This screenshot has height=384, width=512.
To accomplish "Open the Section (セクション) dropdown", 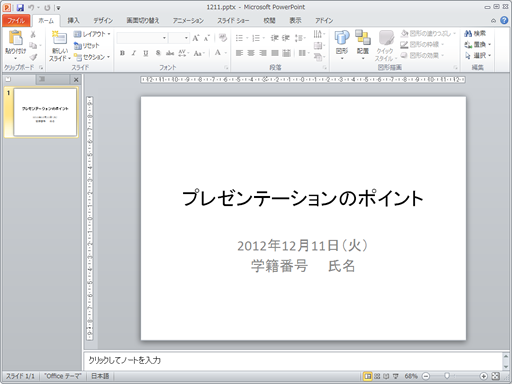I will pos(92,57).
